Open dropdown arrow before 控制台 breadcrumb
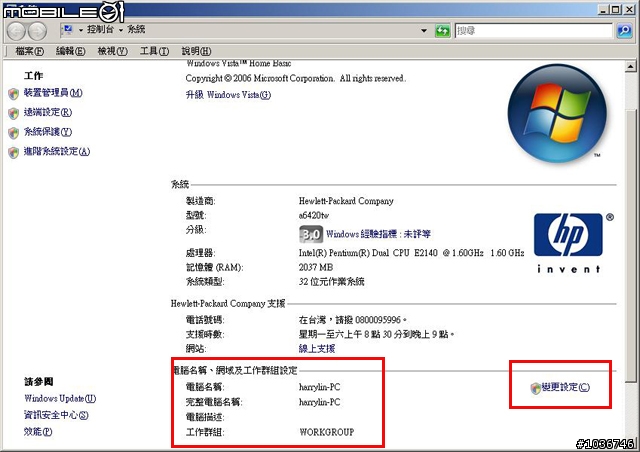 tap(81, 30)
